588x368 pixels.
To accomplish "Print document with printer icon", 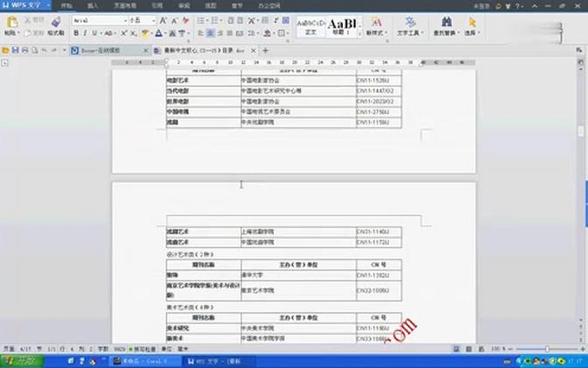I will click(24, 50).
